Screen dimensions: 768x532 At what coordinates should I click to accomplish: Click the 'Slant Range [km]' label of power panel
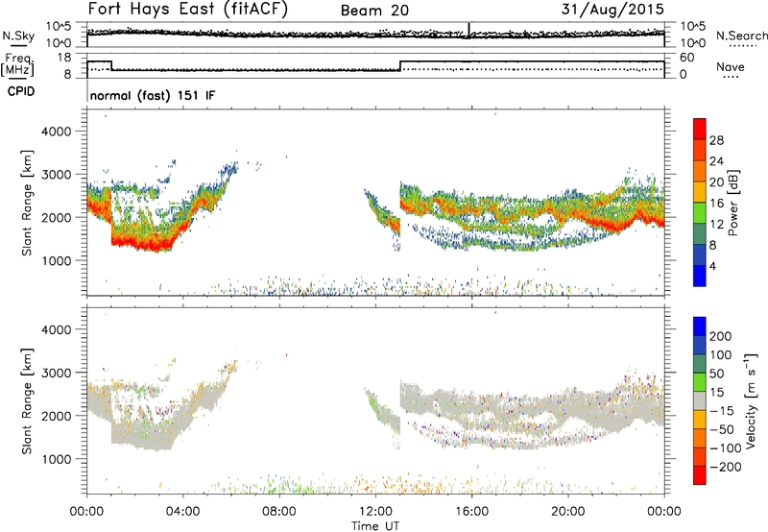click(27, 204)
